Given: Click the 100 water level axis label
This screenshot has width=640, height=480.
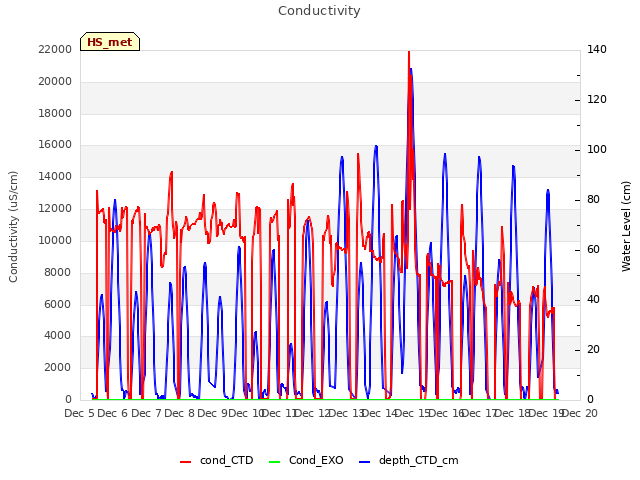Looking at the screenshot, I should (x=597, y=149).
